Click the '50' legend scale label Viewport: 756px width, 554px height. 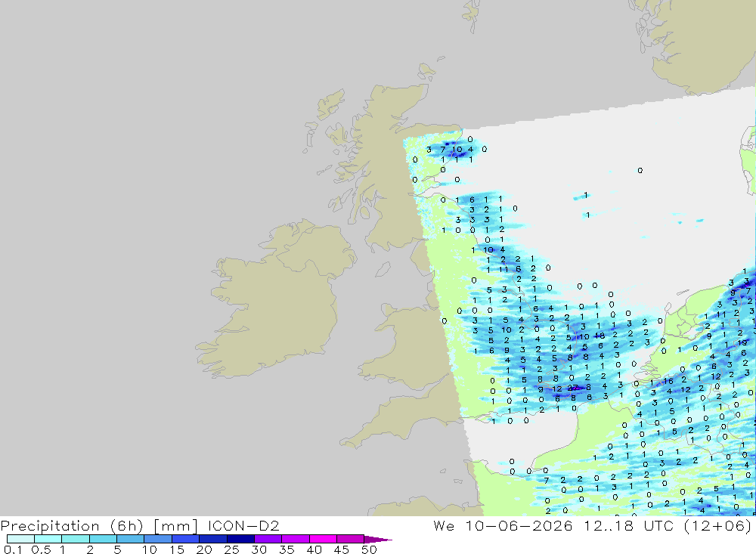tap(369, 549)
